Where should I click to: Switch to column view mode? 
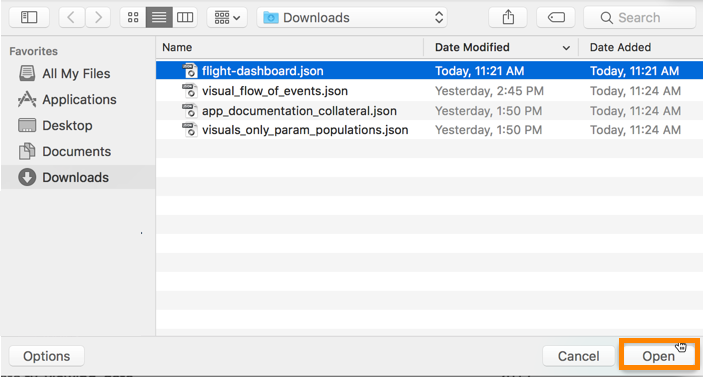coord(185,17)
